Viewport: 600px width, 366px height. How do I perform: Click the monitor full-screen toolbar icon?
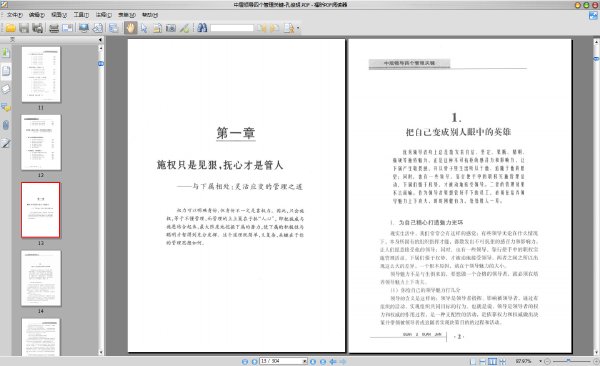click(x=83, y=28)
